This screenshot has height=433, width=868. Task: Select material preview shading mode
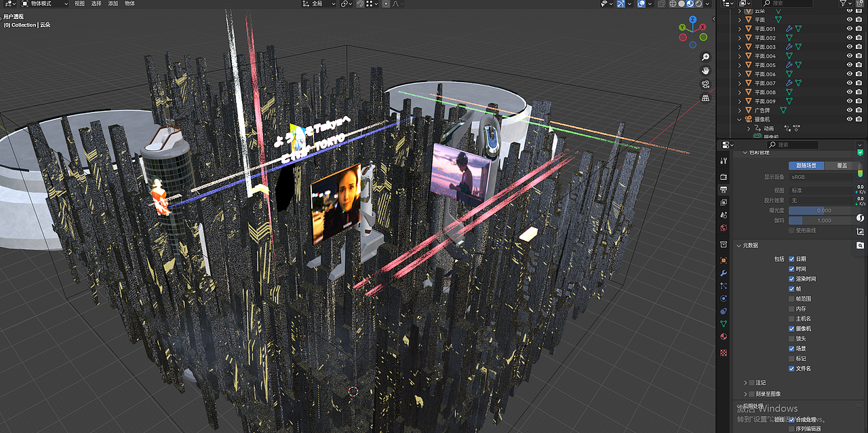pyautogui.click(x=690, y=3)
